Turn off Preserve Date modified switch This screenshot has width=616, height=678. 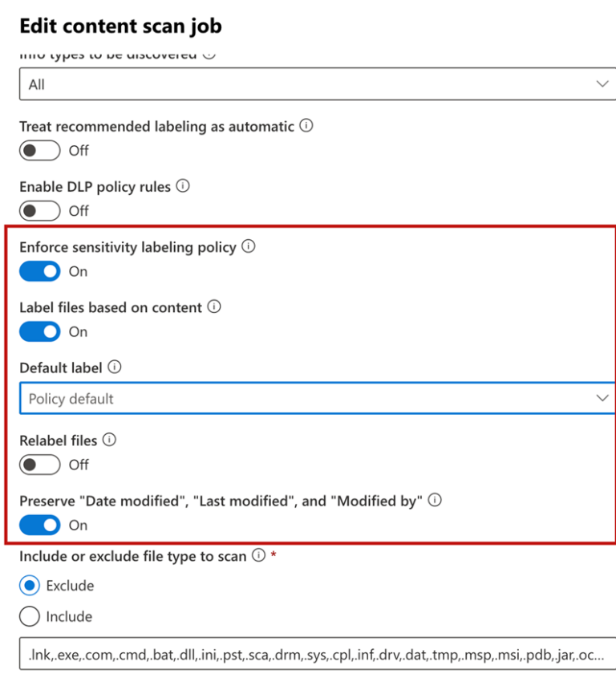(38, 525)
